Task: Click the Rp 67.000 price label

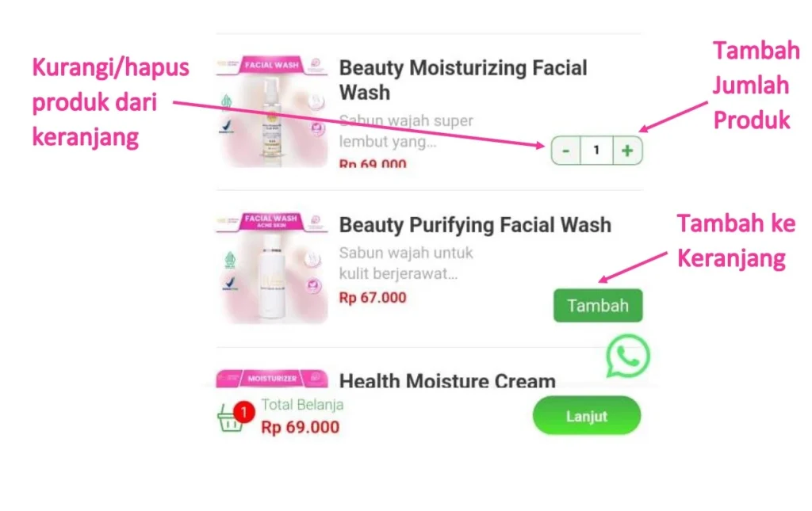Action: pyautogui.click(x=373, y=298)
